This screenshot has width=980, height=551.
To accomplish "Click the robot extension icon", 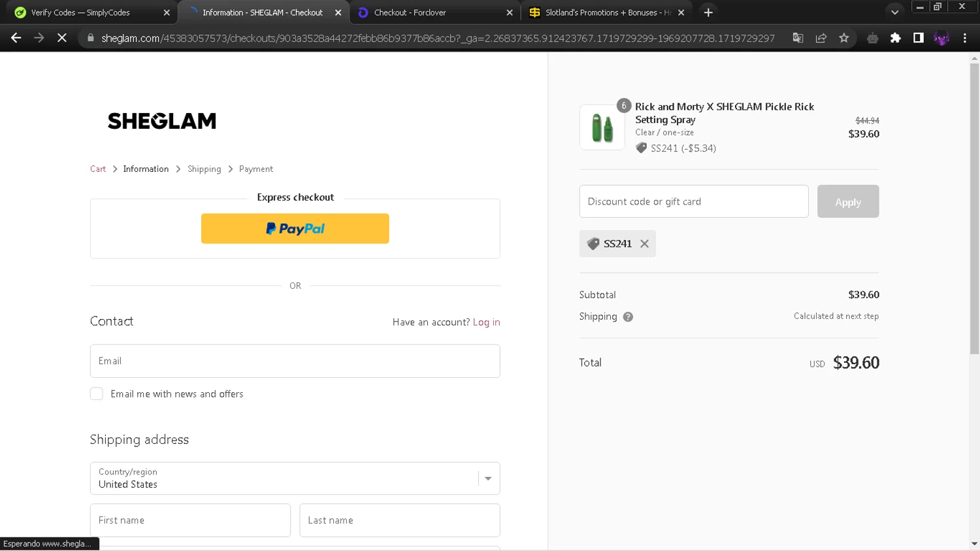I will pyautogui.click(x=872, y=38).
